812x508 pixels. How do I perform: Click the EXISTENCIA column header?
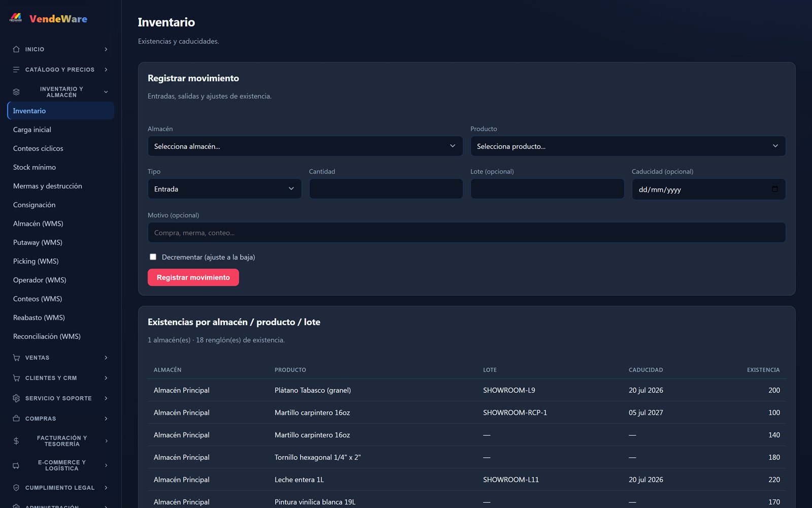pyautogui.click(x=763, y=370)
